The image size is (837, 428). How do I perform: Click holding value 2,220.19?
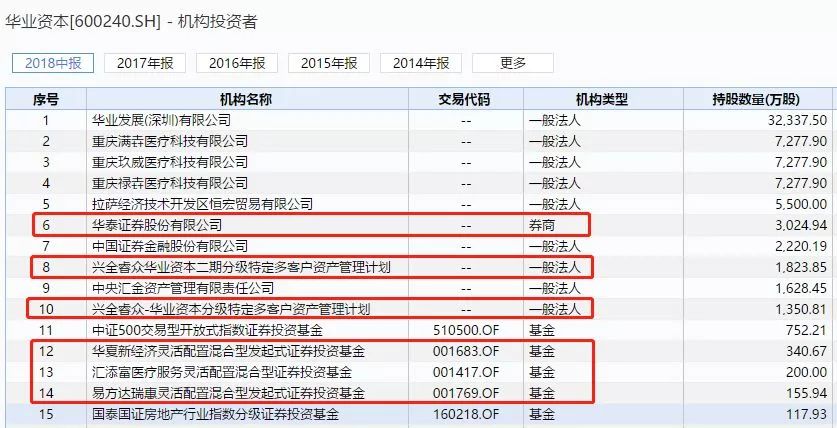[x=801, y=247]
